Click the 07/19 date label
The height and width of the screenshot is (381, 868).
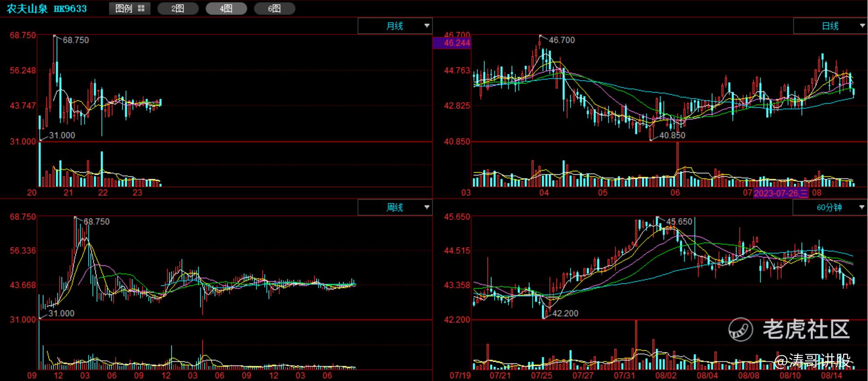click(x=460, y=375)
